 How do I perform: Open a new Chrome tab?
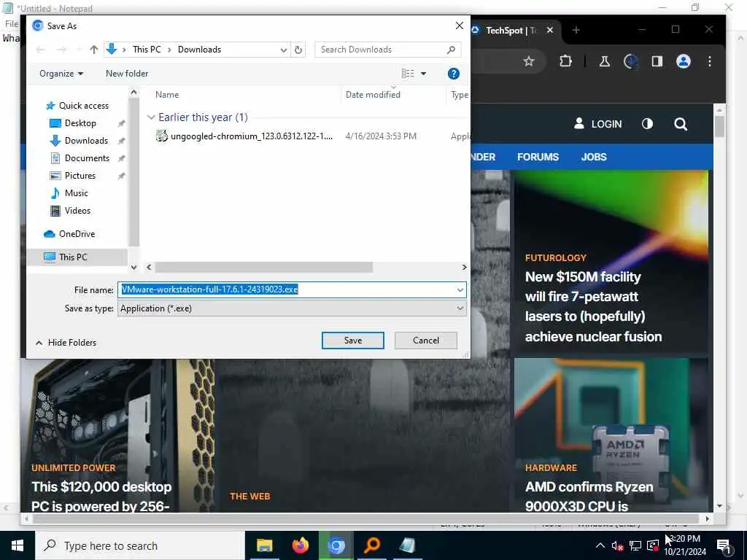click(x=576, y=30)
